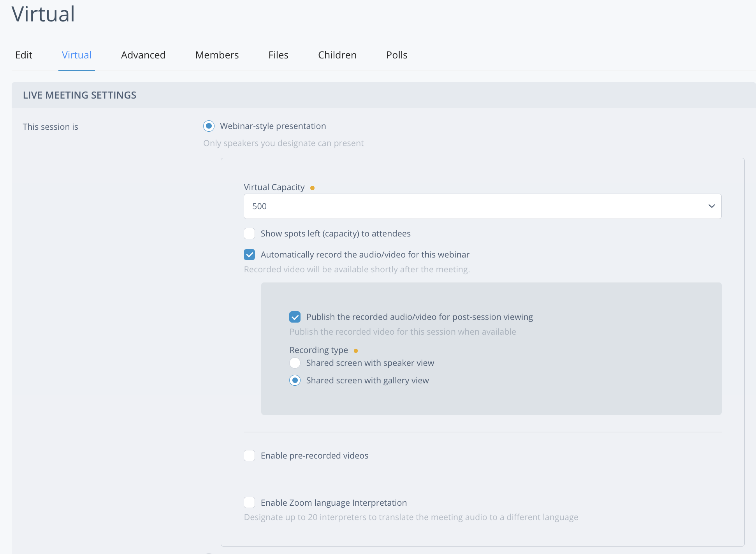Click 'Publish the recorded video for this session' hint

403,332
